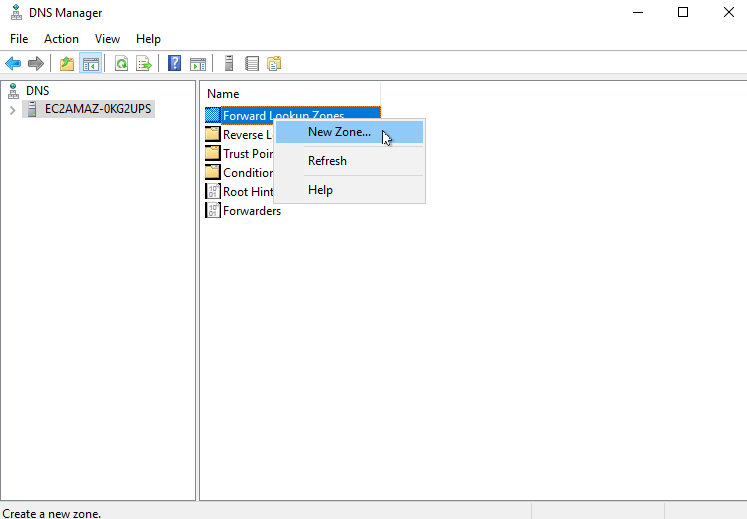Click Help in the context menu
747x519 pixels.
320,190
